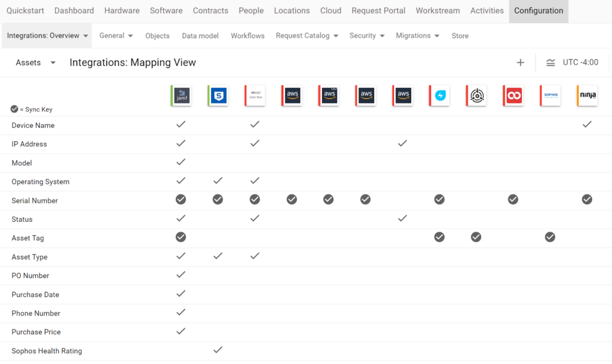
Task: Expand the Request Catalog dropdown
Action: click(x=307, y=35)
